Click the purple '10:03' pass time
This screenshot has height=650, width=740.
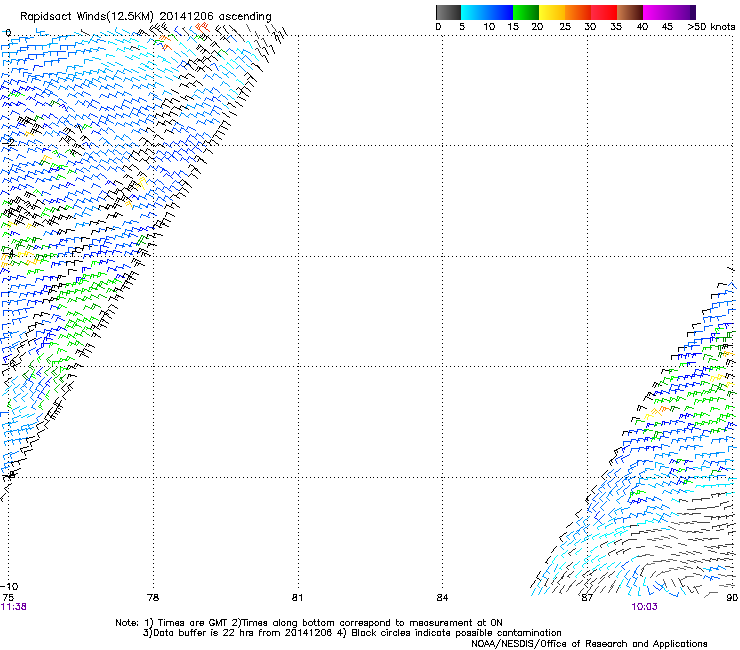tap(644, 607)
